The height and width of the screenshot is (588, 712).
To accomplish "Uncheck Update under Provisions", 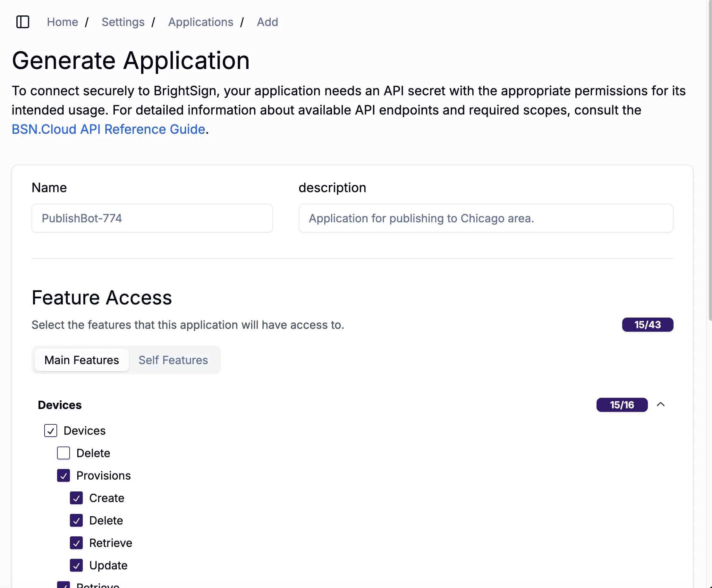I will pos(77,565).
